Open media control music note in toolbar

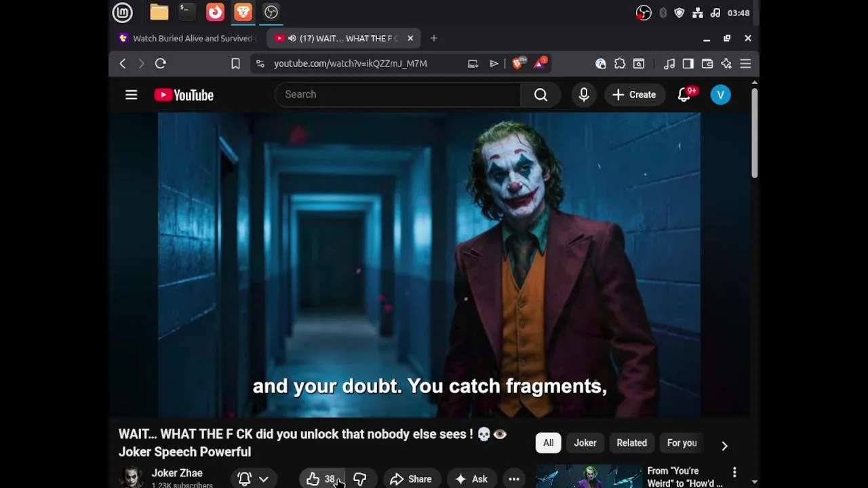(x=669, y=64)
